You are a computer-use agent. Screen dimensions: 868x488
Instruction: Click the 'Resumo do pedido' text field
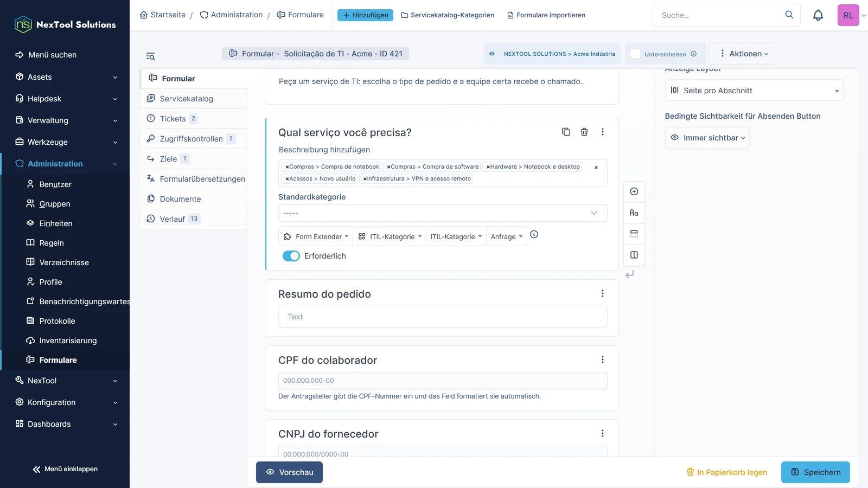click(443, 317)
